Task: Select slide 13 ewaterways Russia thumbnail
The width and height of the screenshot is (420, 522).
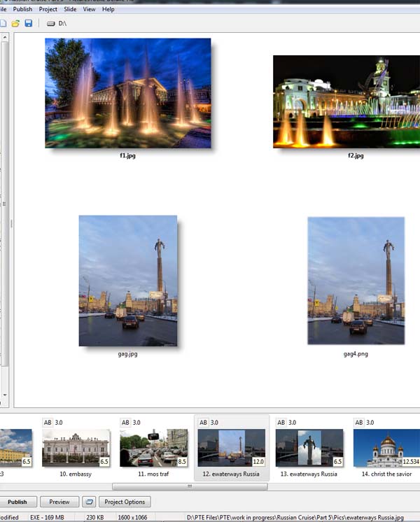Action: [309, 448]
